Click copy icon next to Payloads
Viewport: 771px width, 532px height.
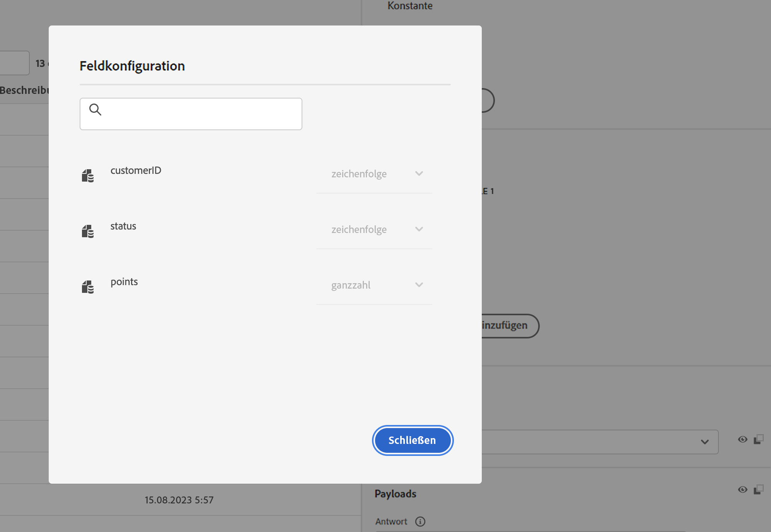tap(759, 490)
